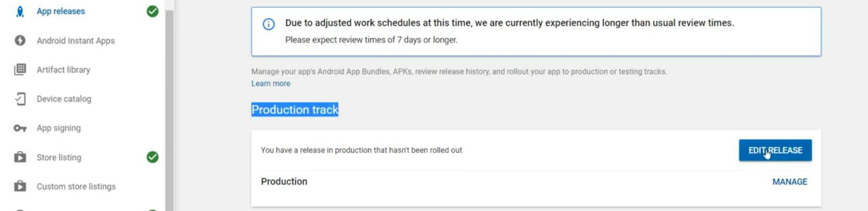This screenshot has height=211, width=868.
Task: Click the info icon in the review notice
Action: pos(269,24)
